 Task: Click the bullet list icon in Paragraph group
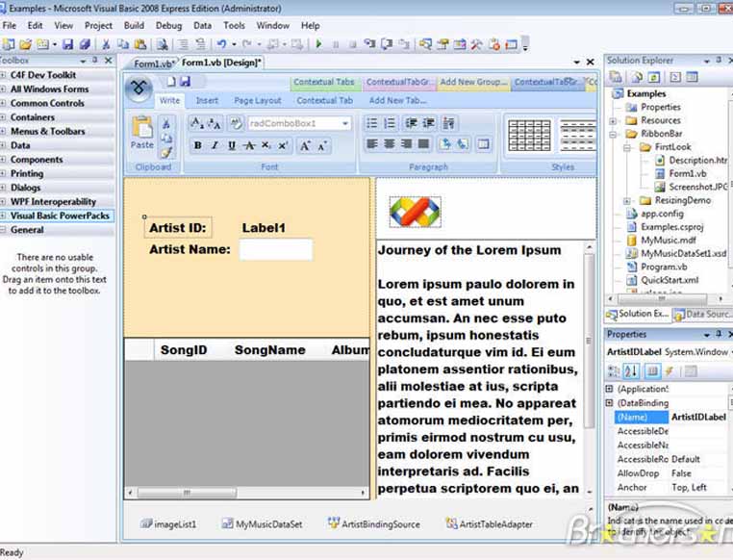[x=372, y=123]
